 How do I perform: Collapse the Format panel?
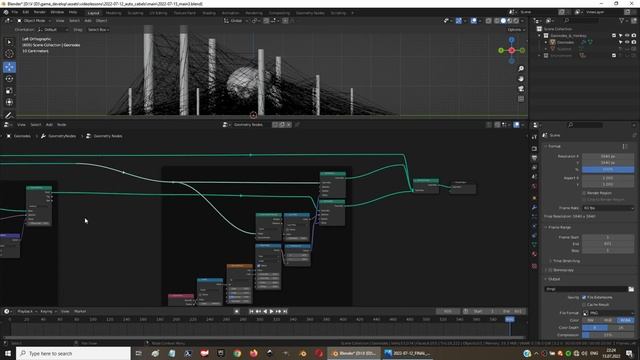click(x=555, y=146)
